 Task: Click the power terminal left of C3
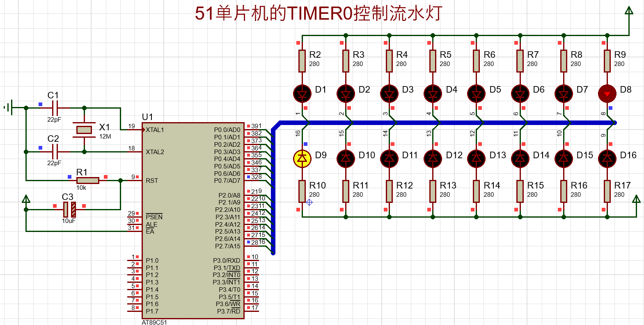tap(26, 199)
